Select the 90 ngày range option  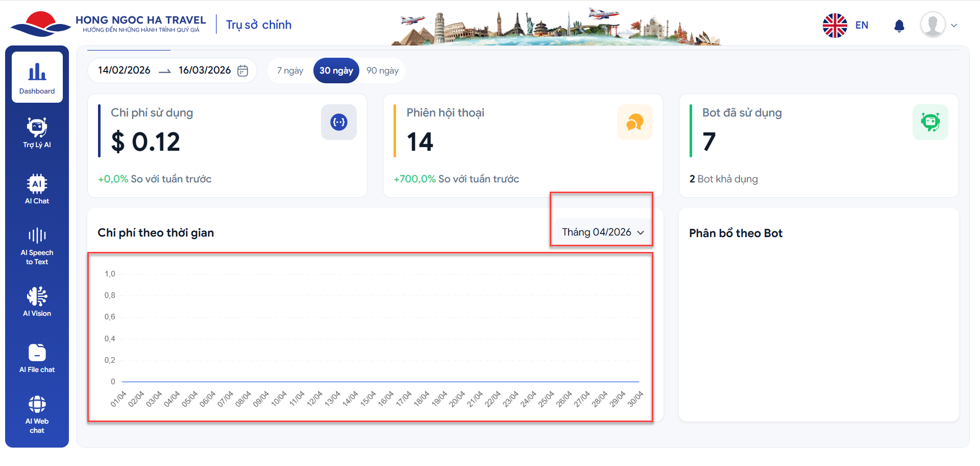(382, 71)
